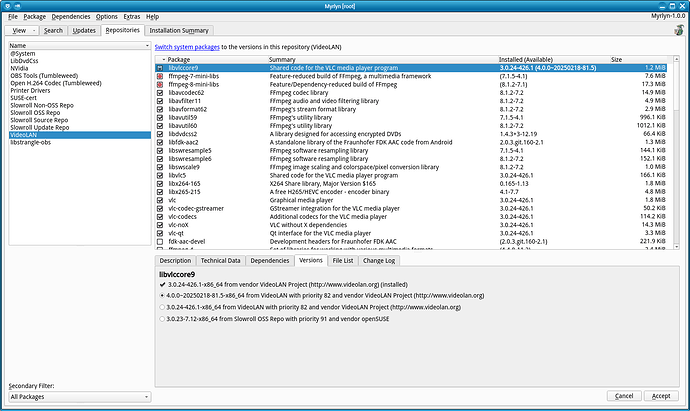The width and height of the screenshot is (690, 411).
Task: Open the Options menu
Action: point(106,17)
